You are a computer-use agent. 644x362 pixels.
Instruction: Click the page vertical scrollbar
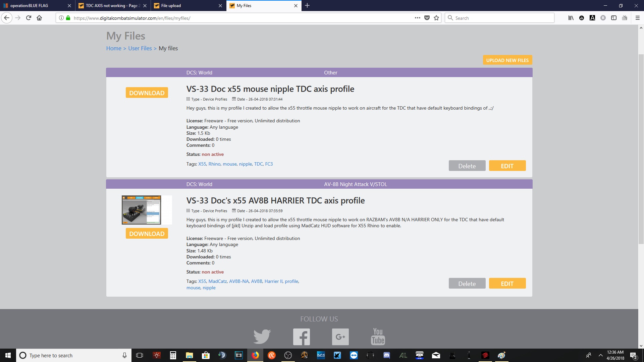[641, 149]
